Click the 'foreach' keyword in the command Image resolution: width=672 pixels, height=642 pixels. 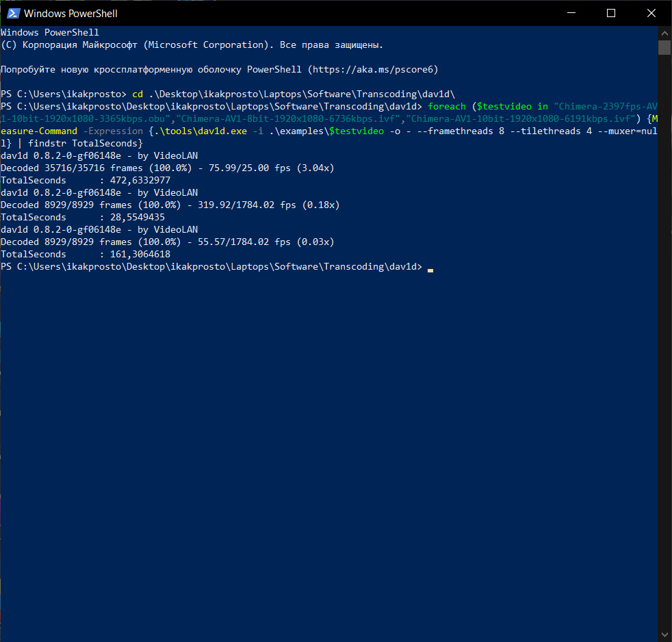[447, 106]
